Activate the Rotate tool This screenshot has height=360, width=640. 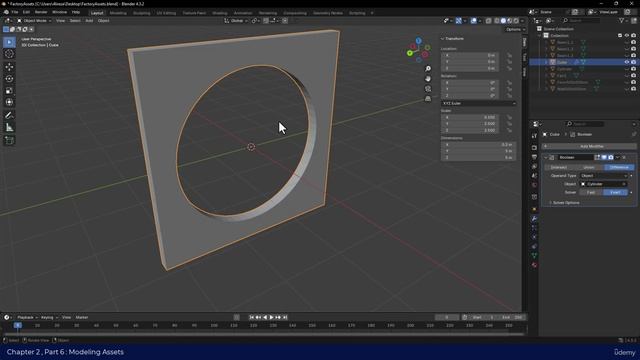coord(9,78)
